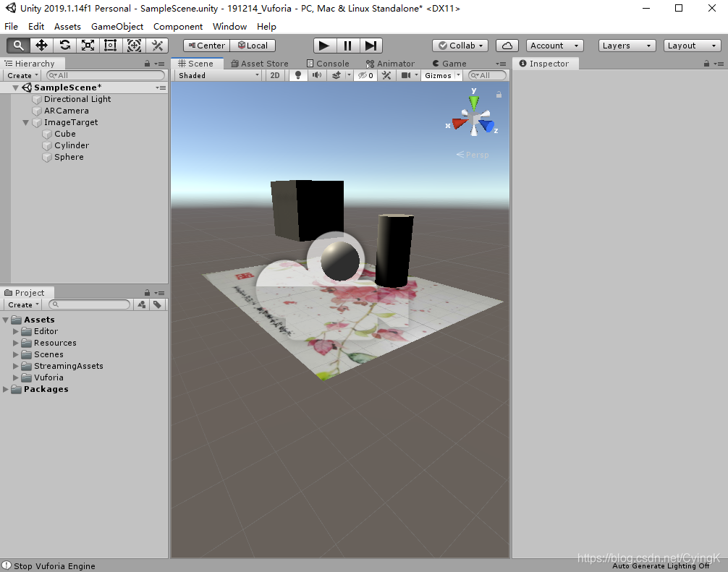Screen dimensions: 728x572
Task: Open the Help menu
Action: click(266, 27)
